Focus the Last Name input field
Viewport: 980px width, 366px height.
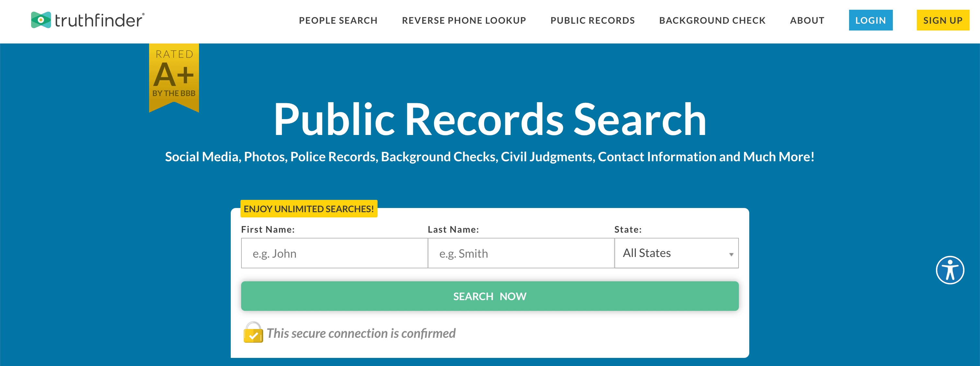coord(521,253)
